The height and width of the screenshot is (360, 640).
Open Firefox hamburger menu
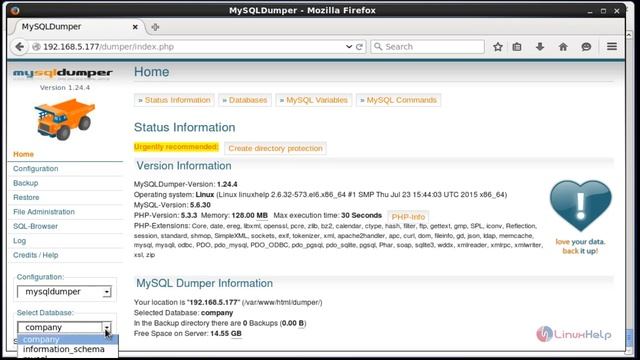click(x=612, y=47)
